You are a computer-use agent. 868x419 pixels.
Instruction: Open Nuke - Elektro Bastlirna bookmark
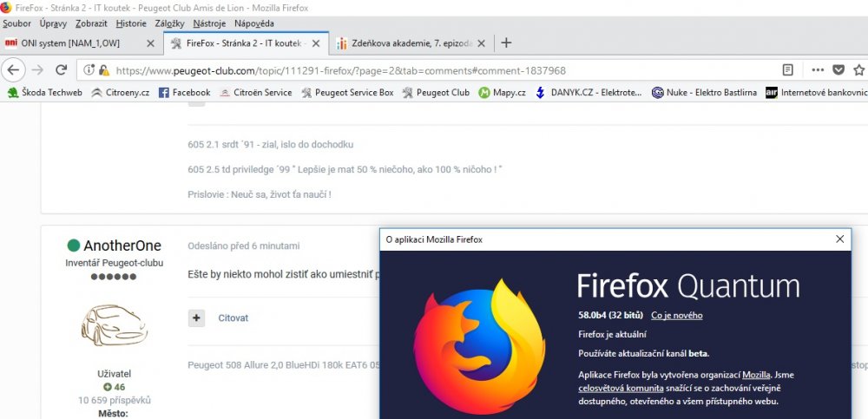click(x=704, y=93)
